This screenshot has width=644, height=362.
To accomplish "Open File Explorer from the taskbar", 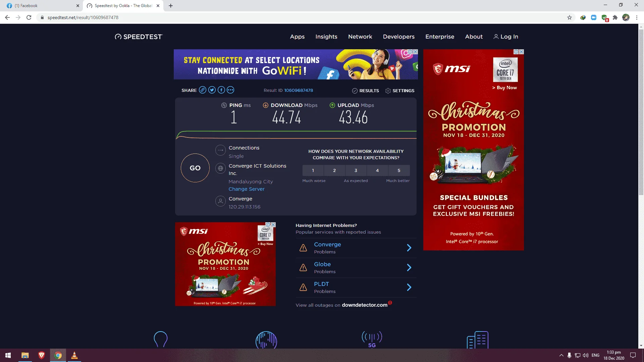I will (25, 355).
